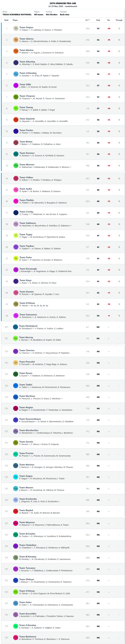
Task: Open the Team Kavanagh name link
Action: click(28, 269)
